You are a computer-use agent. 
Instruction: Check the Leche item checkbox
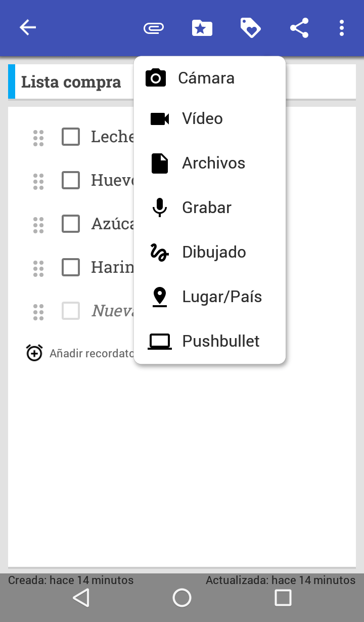[x=71, y=137]
